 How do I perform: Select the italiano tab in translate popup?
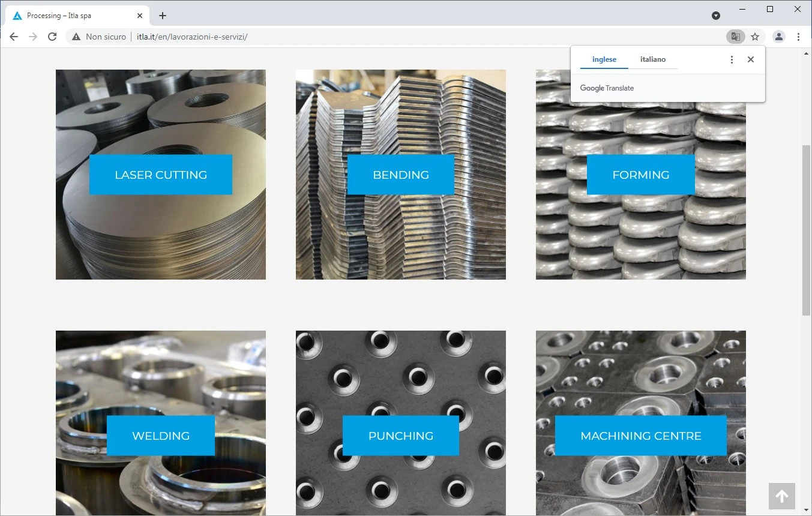coord(653,59)
